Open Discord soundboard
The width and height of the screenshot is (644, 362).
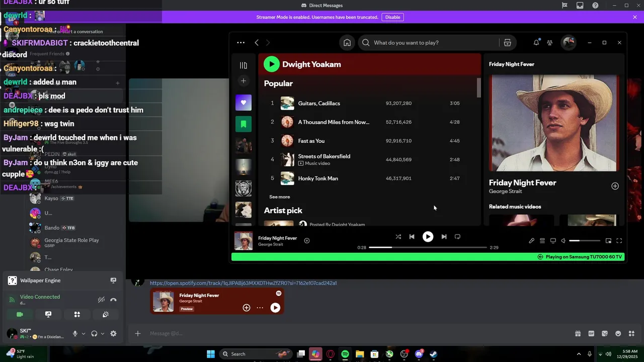point(106,314)
